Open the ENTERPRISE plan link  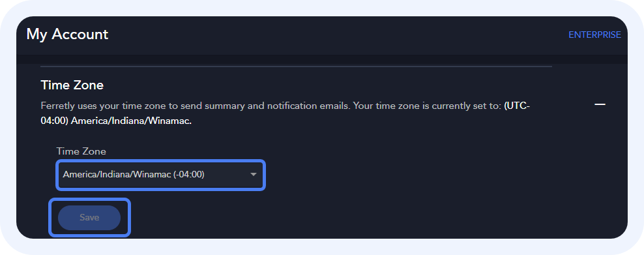594,35
